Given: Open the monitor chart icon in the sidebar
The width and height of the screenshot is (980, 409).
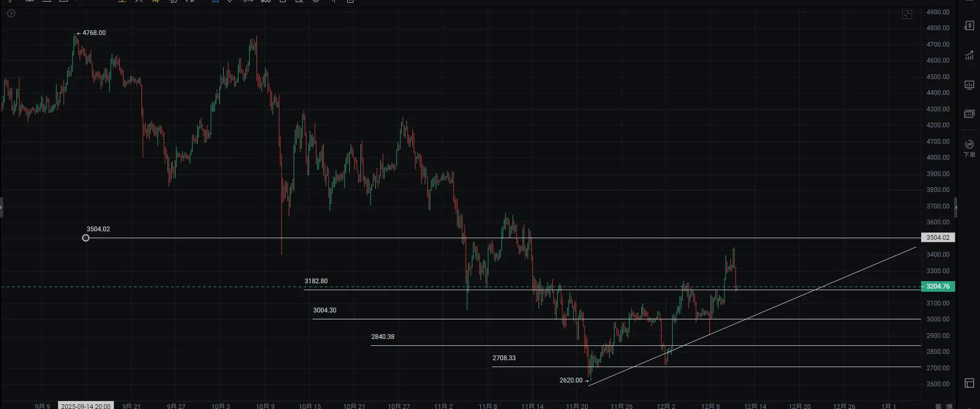Looking at the screenshot, I should pos(969,85).
